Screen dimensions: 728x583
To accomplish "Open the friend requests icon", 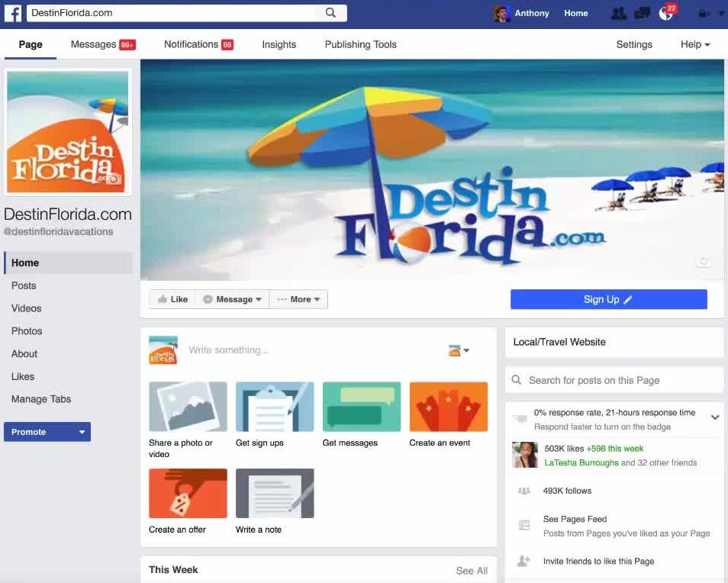I will pyautogui.click(x=618, y=14).
